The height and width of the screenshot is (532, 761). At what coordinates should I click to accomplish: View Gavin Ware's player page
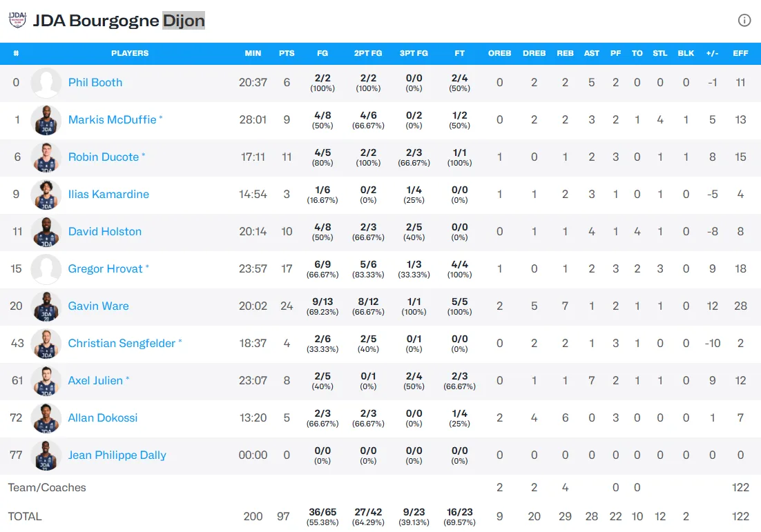click(98, 306)
